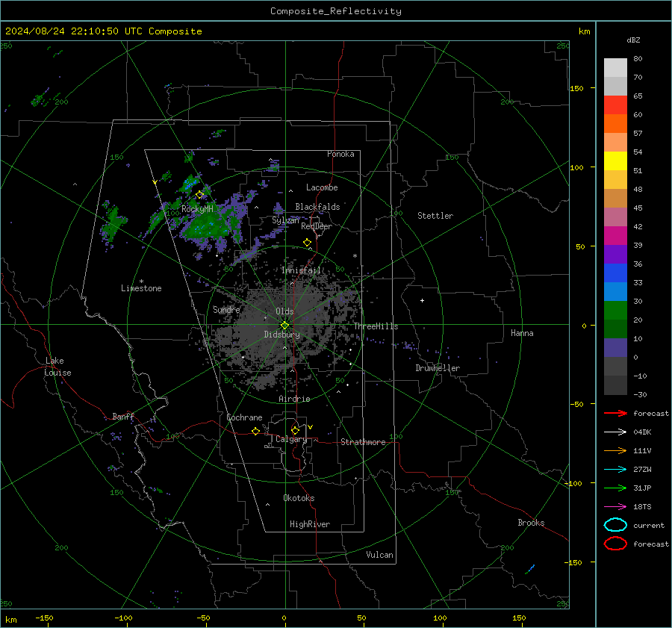Click the magenta 18TS arrow icon
The image size is (672, 628).
[615, 507]
